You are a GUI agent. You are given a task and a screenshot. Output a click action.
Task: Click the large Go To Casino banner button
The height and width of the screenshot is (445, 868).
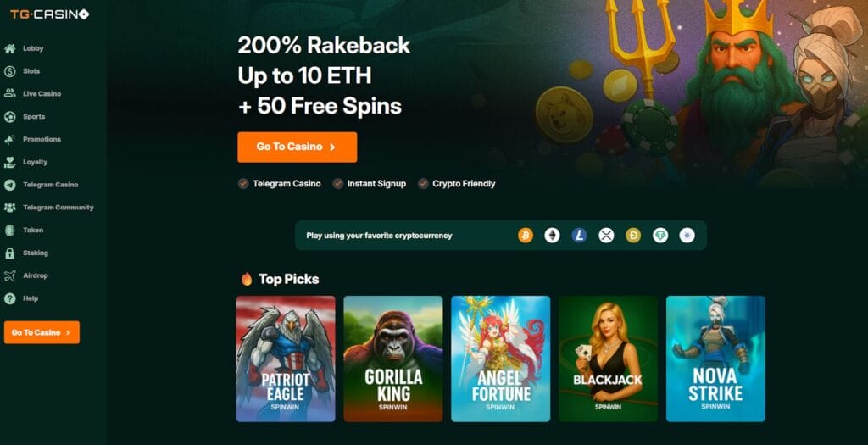tap(298, 147)
